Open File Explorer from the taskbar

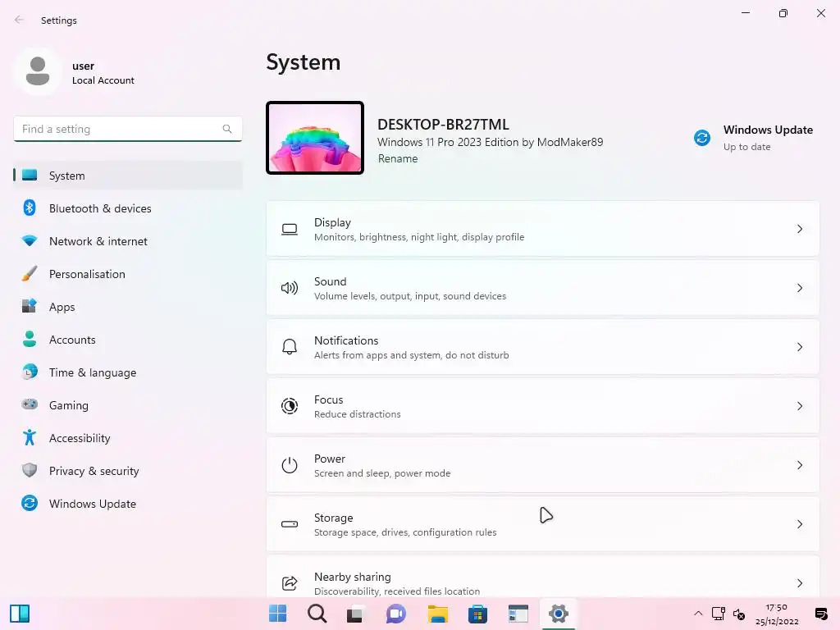(x=438, y=614)
